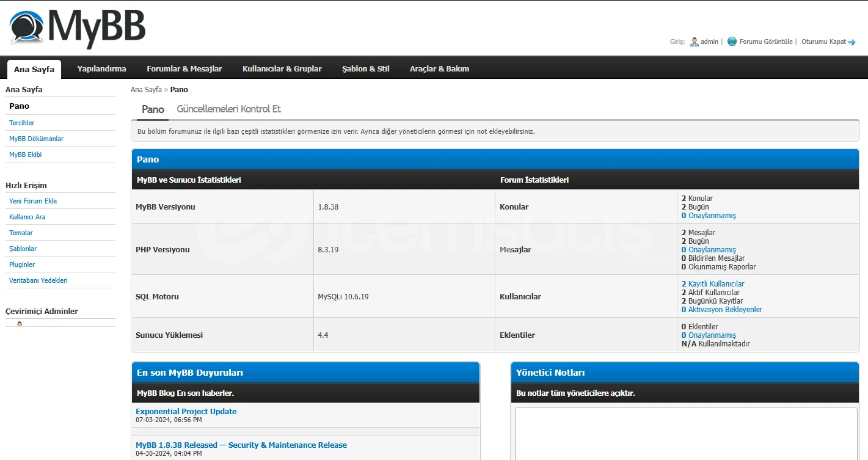
Task: Click the admin username link
Action: click(709, 42)
